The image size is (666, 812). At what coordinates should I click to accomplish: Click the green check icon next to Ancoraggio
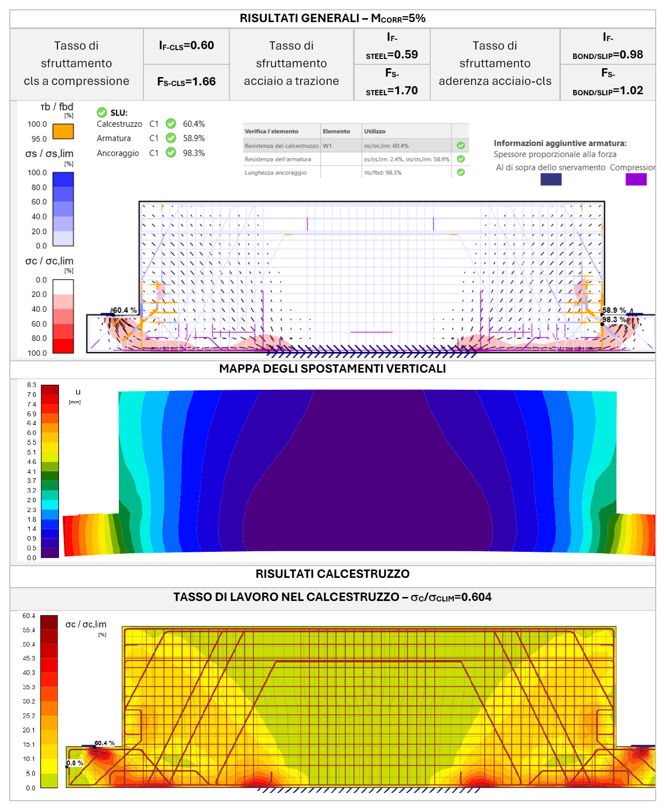[x=171, y=153]
